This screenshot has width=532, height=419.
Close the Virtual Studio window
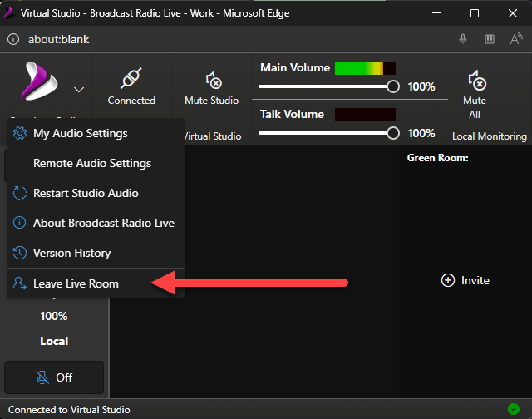[x=513, y=13]
